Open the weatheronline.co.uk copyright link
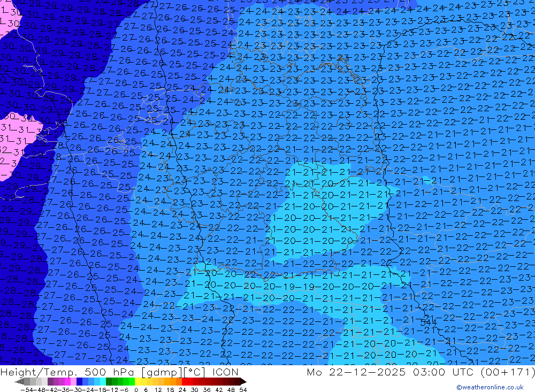The width and height of the screenshot is (535, 392). coord(490,387)
